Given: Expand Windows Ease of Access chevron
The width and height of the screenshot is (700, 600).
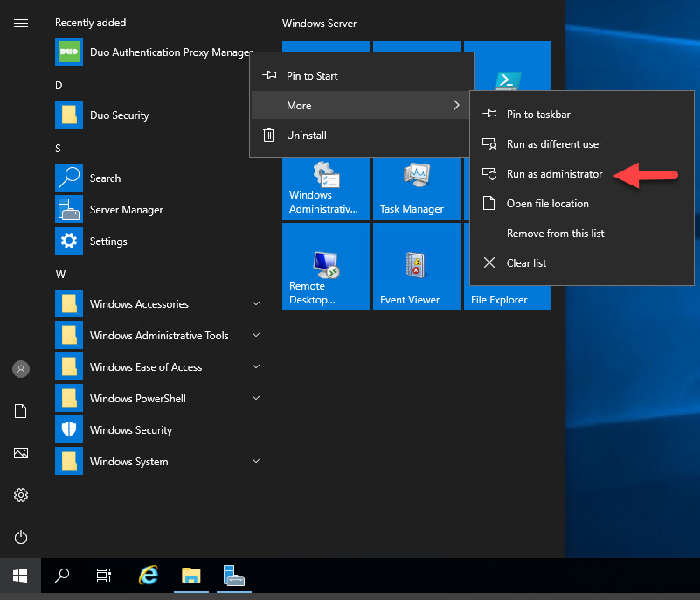Looking at the screenshot, I should [x=256, y=366].
